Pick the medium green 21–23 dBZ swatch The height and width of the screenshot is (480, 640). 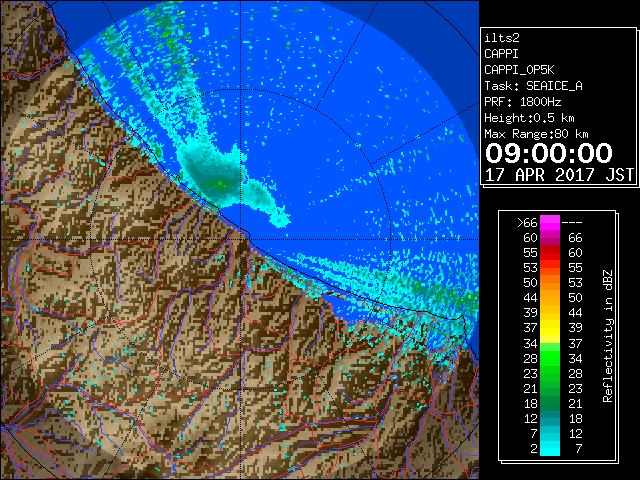(550, 389)
